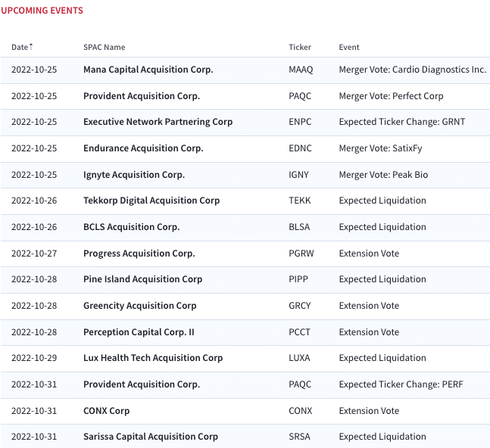Open Pine Island Acquisition Corp
This screenshot has width=490, height=448.
tap(142, 279)
